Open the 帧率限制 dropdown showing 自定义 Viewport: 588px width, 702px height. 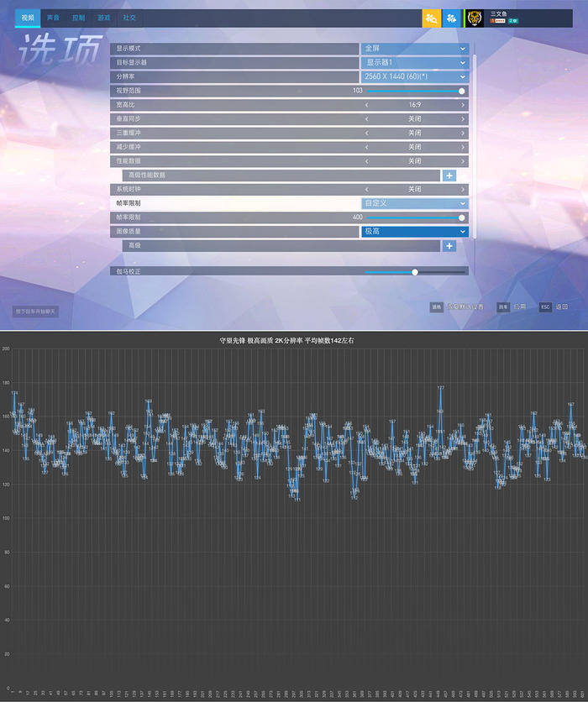(415, 203)
